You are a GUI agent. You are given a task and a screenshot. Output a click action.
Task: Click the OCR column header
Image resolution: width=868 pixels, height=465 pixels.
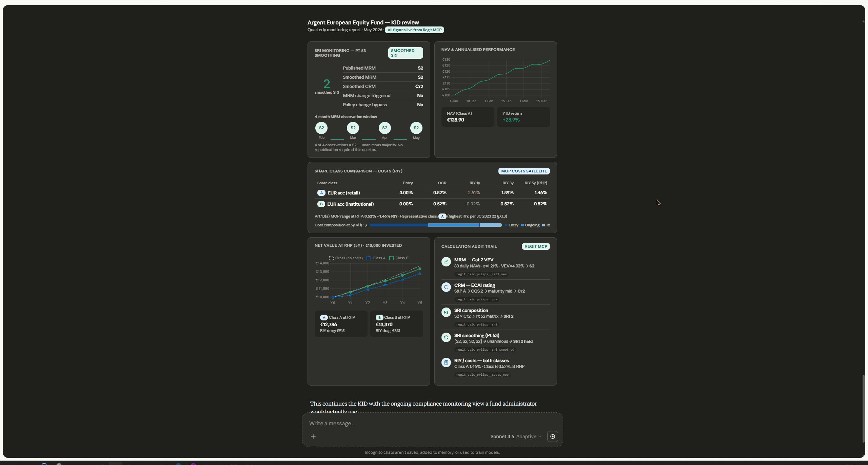pos(442,183)
